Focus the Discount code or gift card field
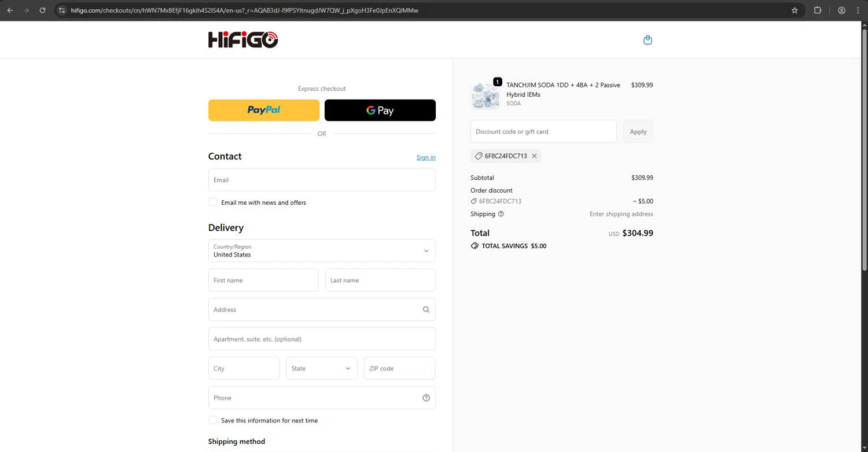Screen dimensions: 868x452 click(x=543, y=131)
